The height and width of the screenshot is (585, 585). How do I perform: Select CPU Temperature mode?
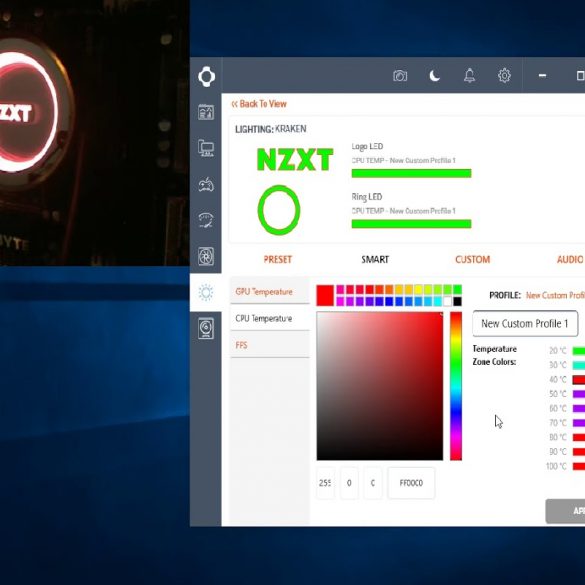click(x=270, y=318)
